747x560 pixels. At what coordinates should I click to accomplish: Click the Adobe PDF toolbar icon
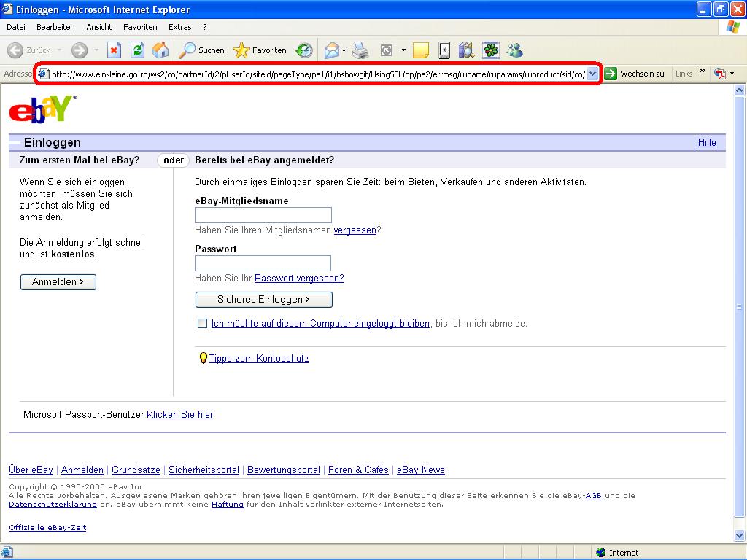click(719, 74)
